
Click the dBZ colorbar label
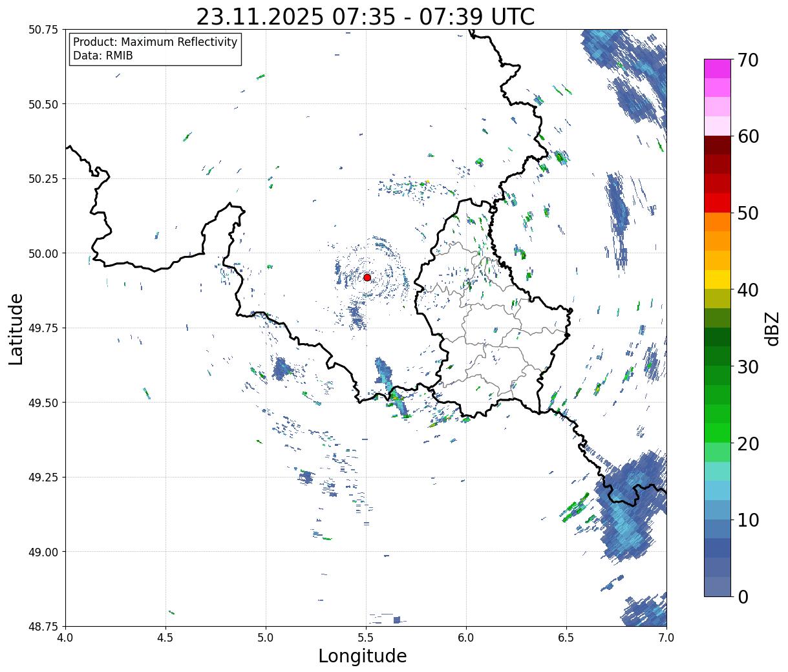pos(772,328)
